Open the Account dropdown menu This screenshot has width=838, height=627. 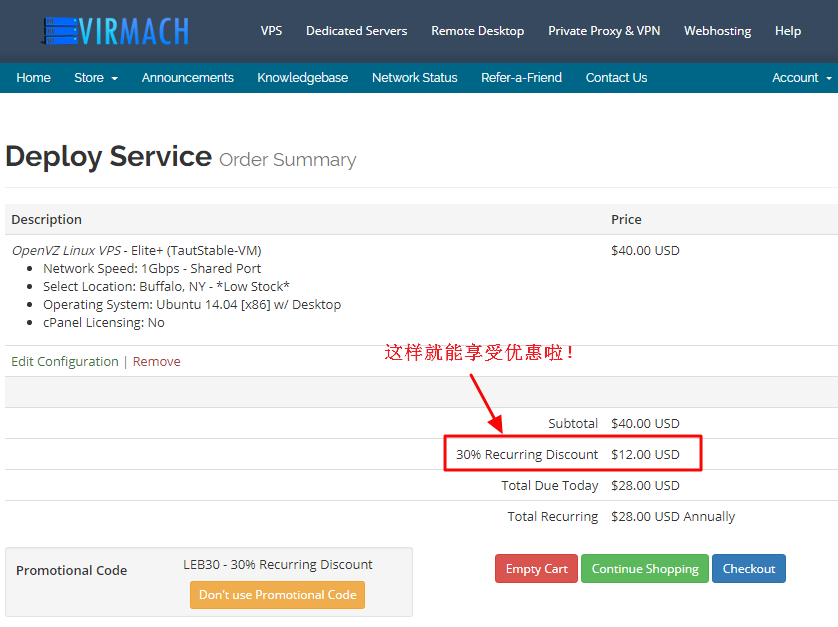click(x=794, y=77)
